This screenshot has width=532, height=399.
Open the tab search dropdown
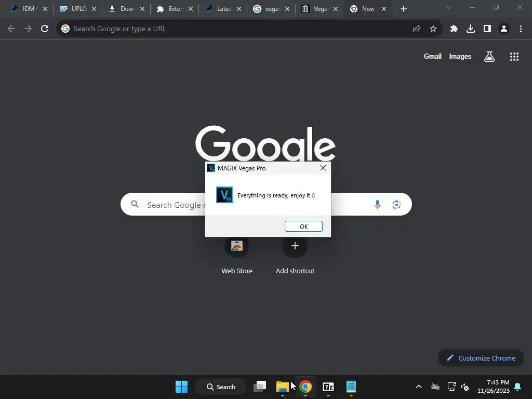[x=448, y=7]
